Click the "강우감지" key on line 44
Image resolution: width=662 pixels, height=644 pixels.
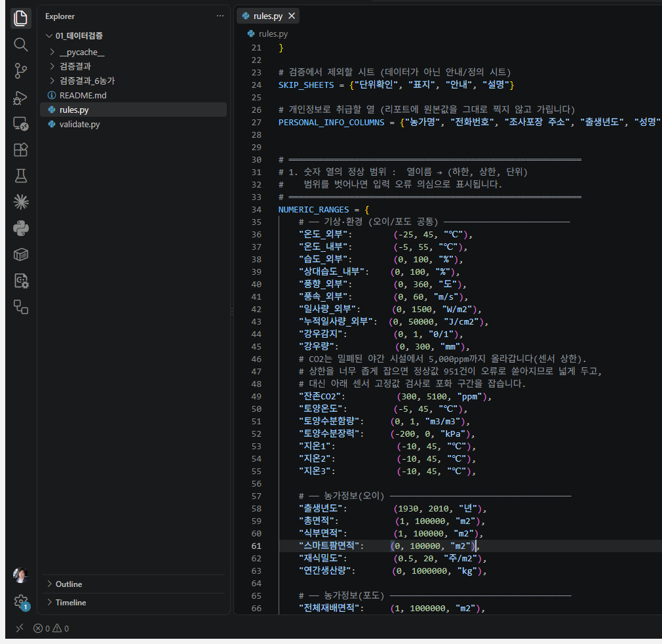[x=321, y=334]
